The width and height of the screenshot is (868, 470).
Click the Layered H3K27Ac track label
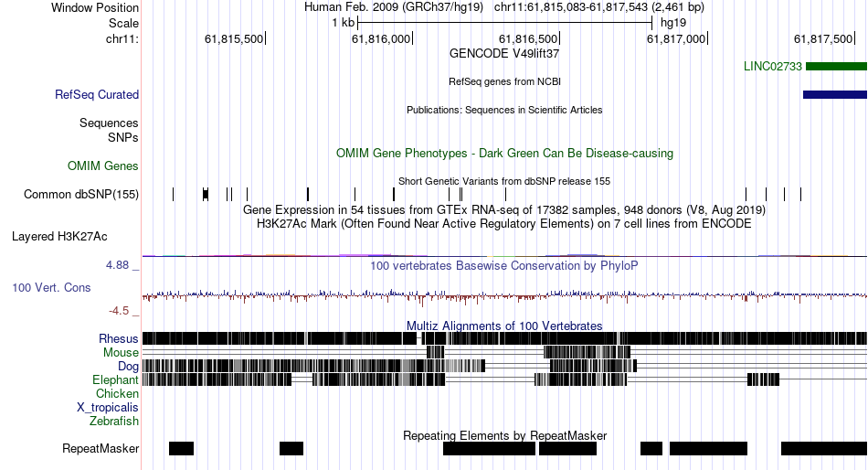59,237
